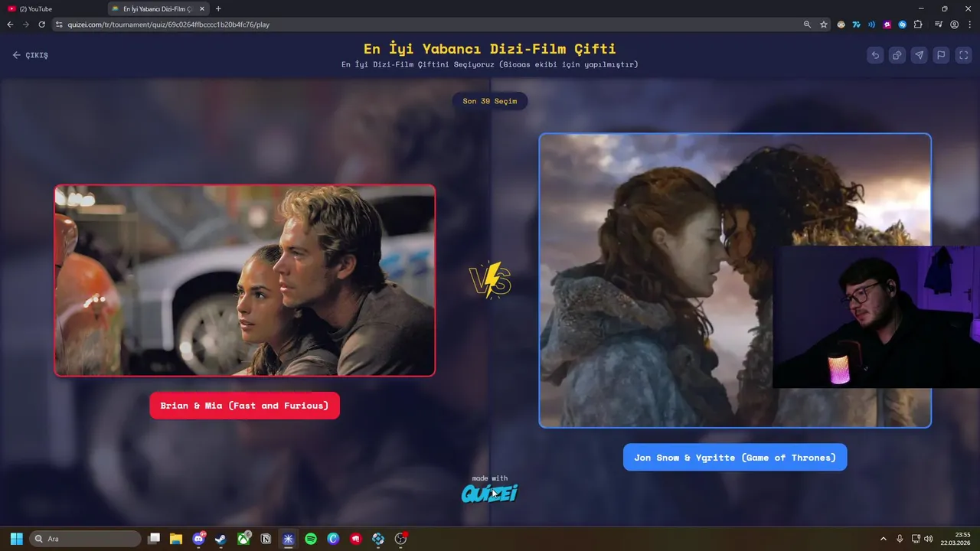Go back with the ÇIKIŞ exit link
Image resolution: width=980 pixels, height=551 pixels.
pos(31,55)
